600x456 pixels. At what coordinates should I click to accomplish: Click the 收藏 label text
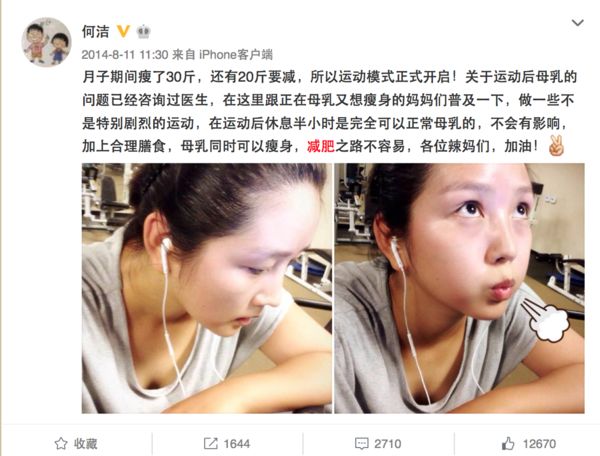click(86, 444)
